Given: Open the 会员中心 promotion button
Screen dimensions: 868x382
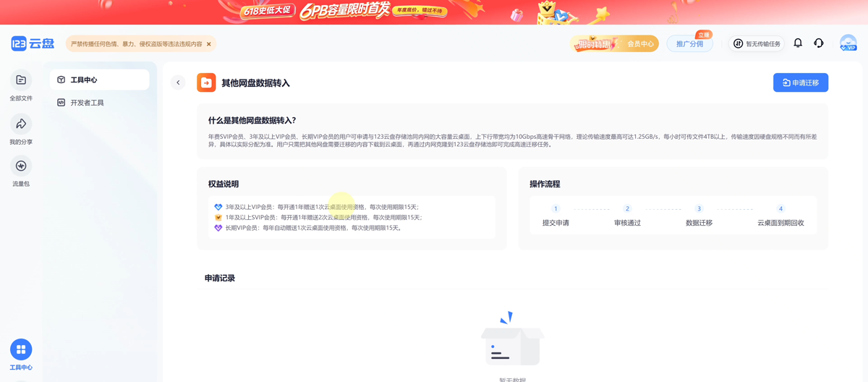Looking at the screenshot, I should click(x=614, y=43).
